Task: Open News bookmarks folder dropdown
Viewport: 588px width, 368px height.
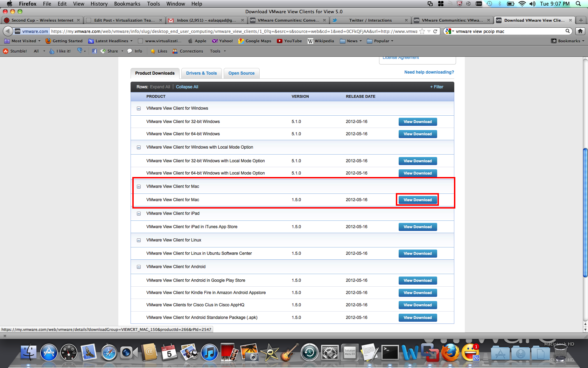Action: click(x=351, y=41)
